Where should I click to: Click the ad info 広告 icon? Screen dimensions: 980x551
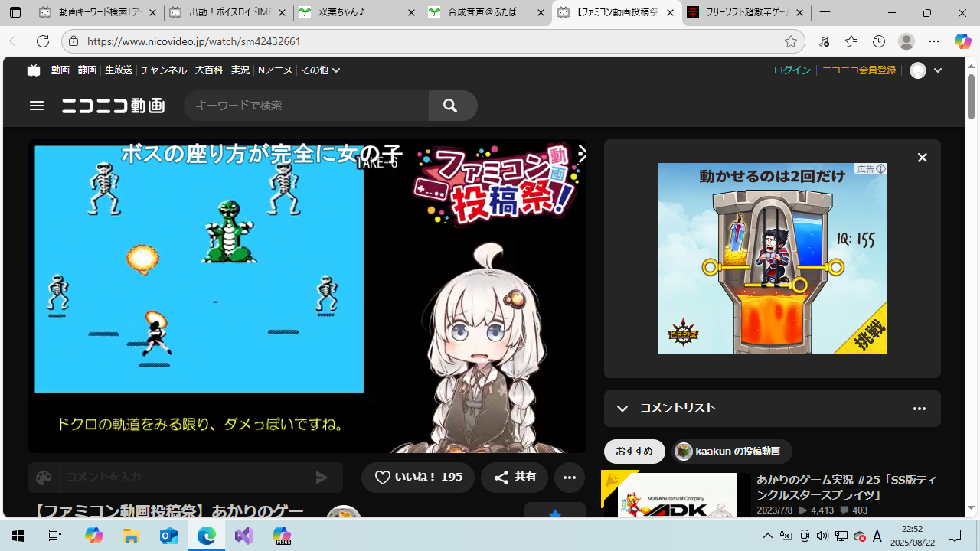[x=871, y=169]
